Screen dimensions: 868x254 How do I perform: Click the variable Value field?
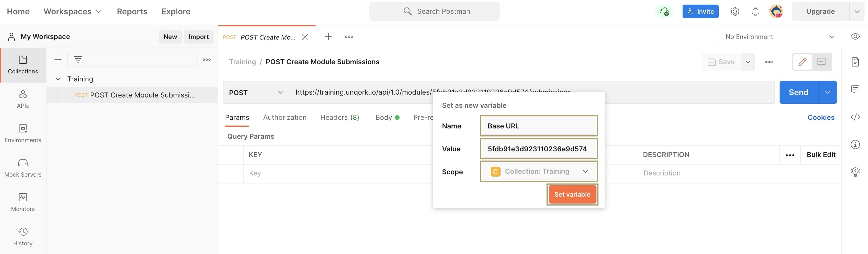coord(539,149)
